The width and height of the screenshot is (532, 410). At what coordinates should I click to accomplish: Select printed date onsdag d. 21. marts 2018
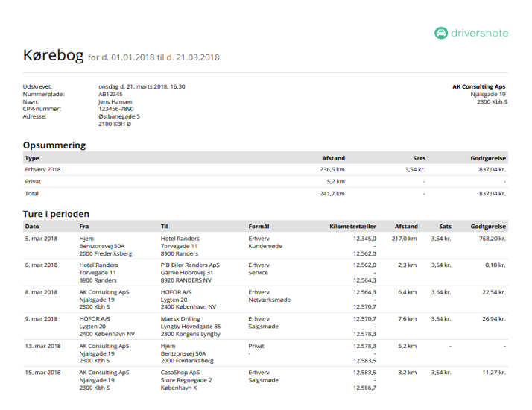coord(133,86)
